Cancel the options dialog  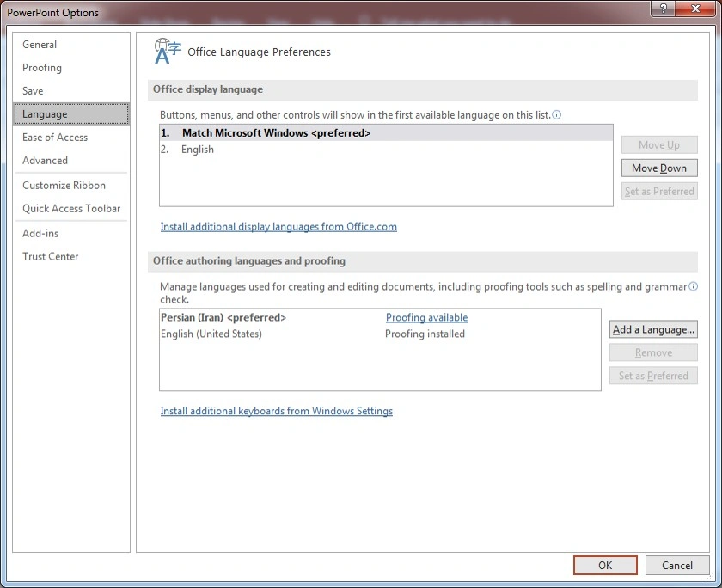[x=676, y=565]
